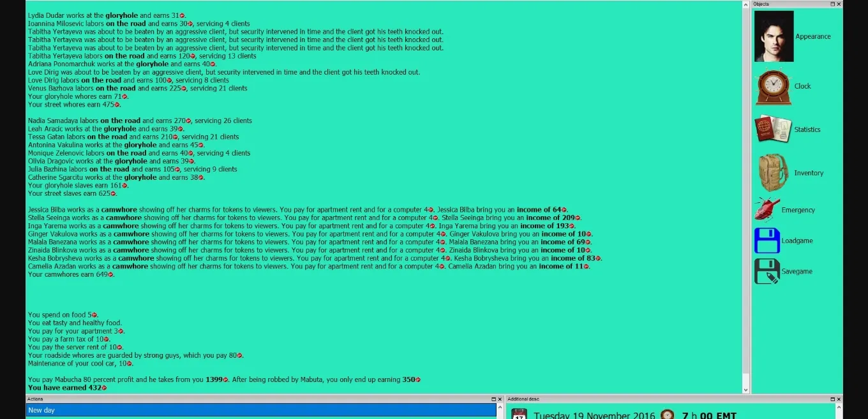Close the Objects panel
The image size is (868, 419).
click(839, 4)
